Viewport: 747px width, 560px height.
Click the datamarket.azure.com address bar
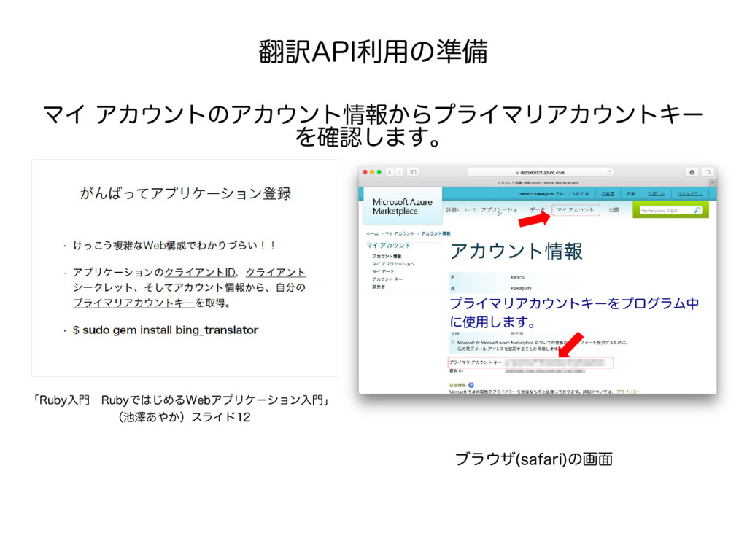point(540,172)
